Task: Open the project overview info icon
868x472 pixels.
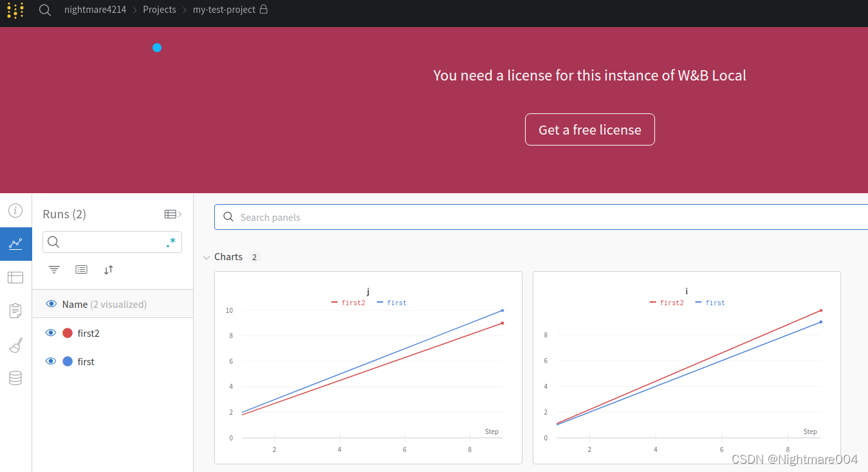Action: click(x=15, y=211)
